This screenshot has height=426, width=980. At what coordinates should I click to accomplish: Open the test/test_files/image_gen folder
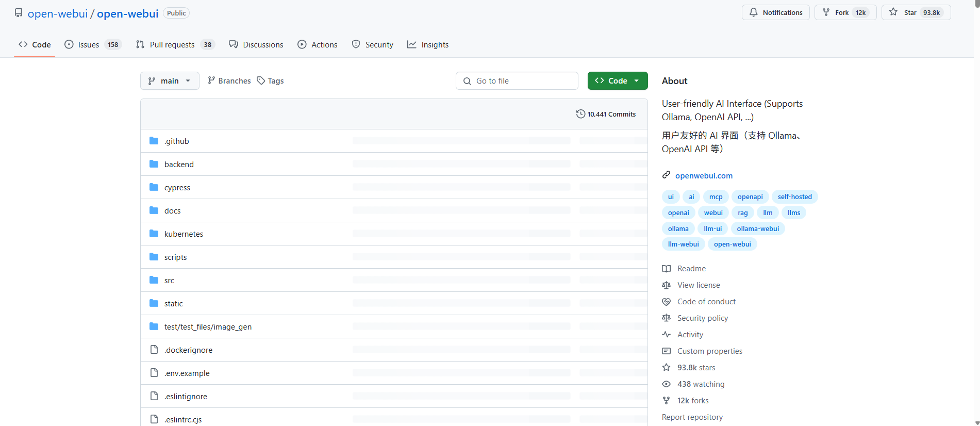208,327
